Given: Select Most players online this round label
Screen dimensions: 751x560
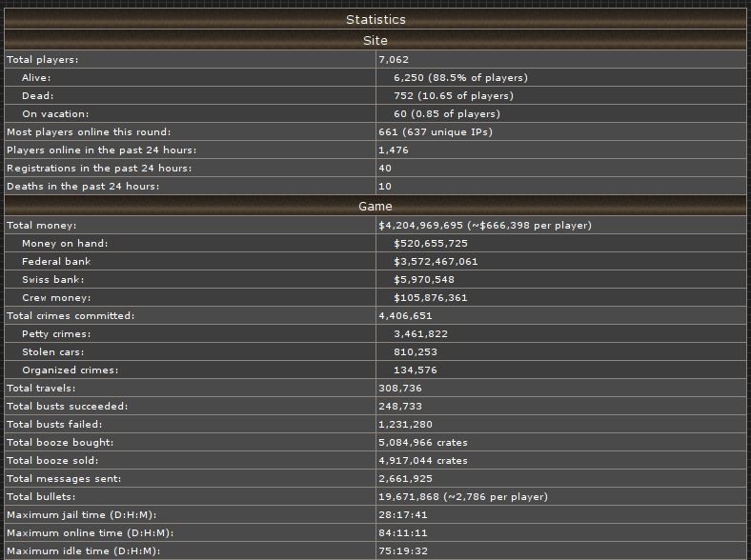Looking at the screenshot, I should pyautogui.click(x=89, y=131).
